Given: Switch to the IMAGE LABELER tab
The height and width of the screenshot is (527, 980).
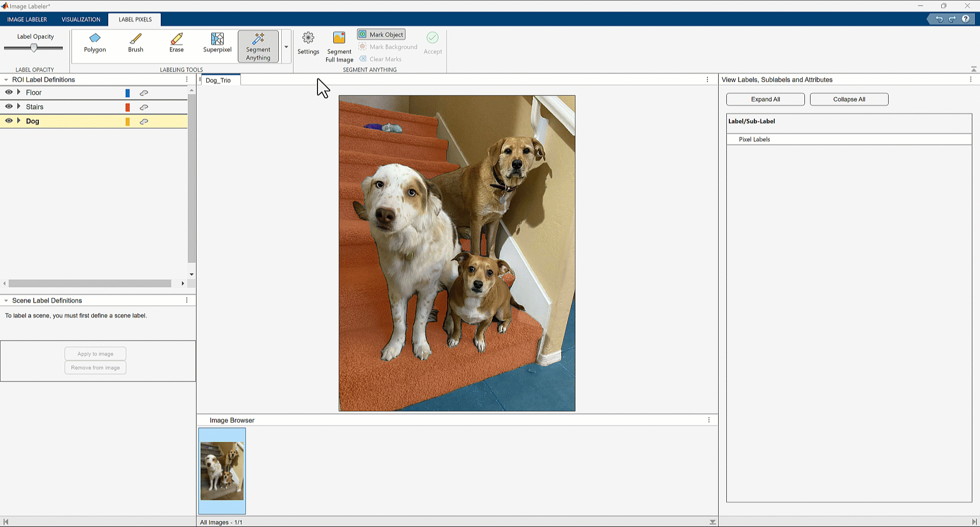Looking at the screenshot, I should point(27,19).
